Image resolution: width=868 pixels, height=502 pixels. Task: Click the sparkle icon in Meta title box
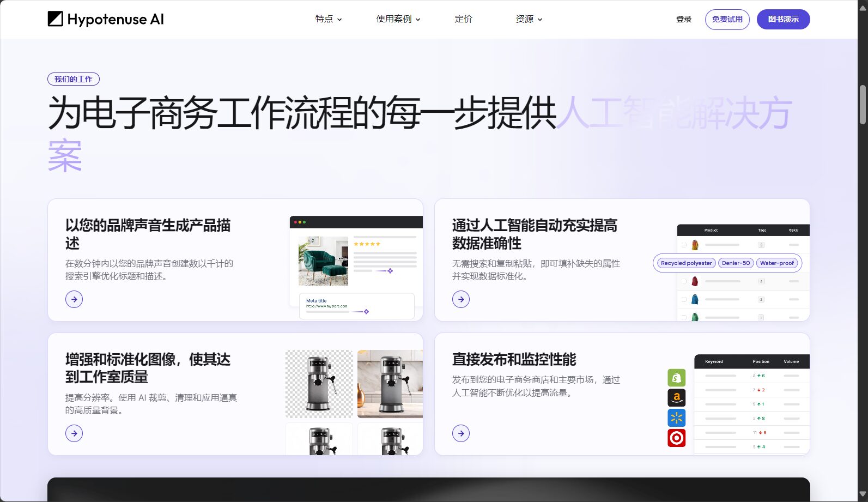point(366,312)
